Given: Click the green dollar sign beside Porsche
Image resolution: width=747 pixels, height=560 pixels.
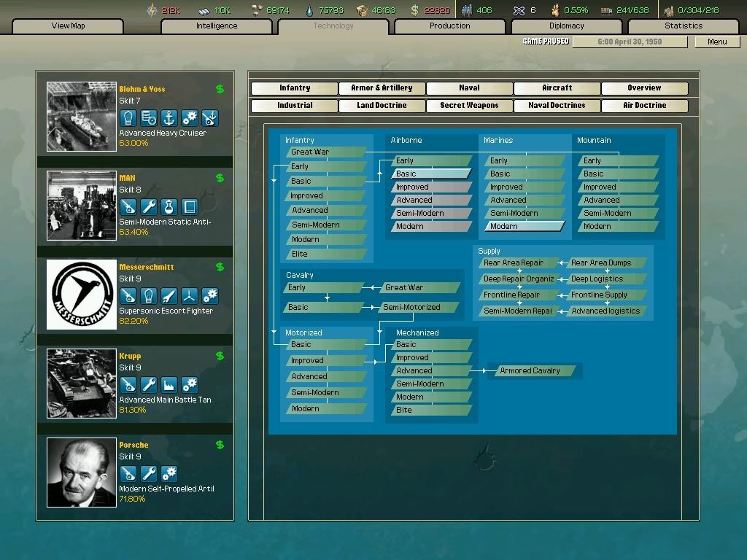Looking at the screenshot, I should click(219, 445).
